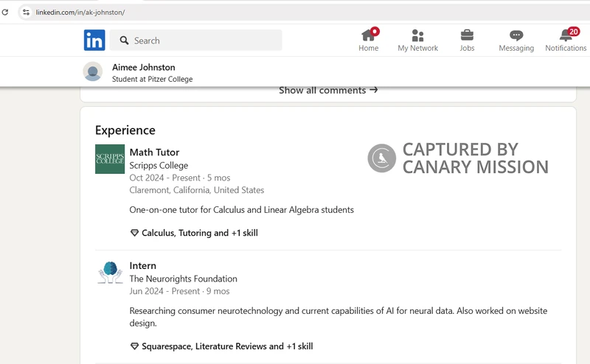The height and width of the screenshot is (364, 590).
Task: Open the Jobs briefcase icon
Action: coord(467,35)
